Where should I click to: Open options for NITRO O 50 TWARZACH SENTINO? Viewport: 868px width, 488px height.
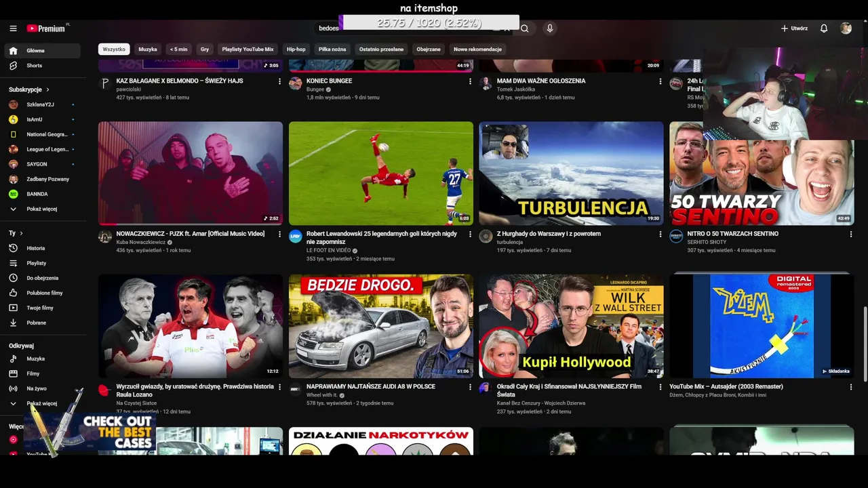pos(851,234)
